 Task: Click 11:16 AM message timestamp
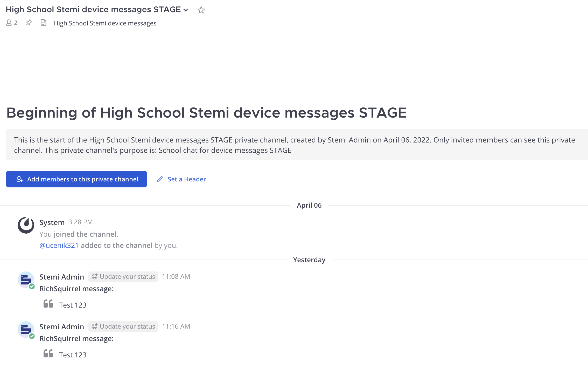tap(176, 327)
